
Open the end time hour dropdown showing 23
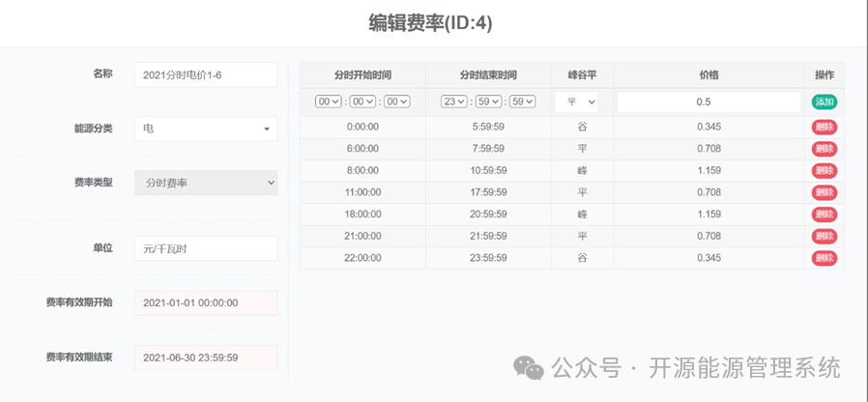point(454,101)
